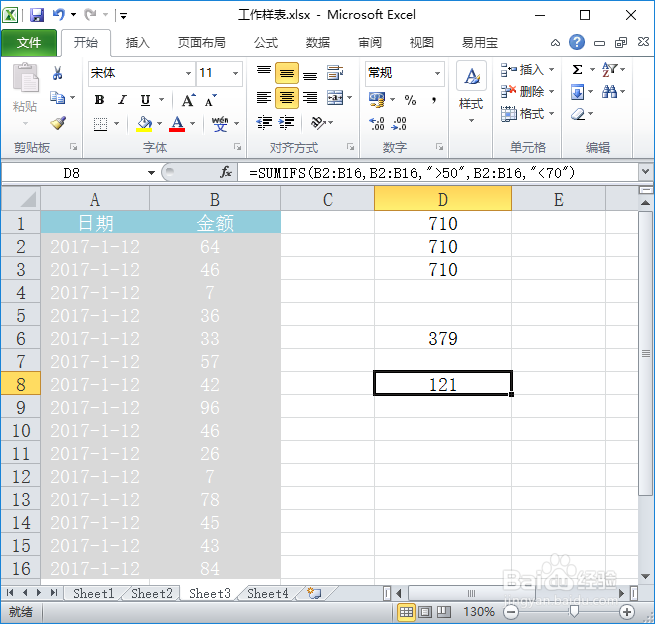Image resolution: width=655 pixels, height=624 pixels.
Task: Toggle Underline formatting
Action: click(x=145, y=100)
